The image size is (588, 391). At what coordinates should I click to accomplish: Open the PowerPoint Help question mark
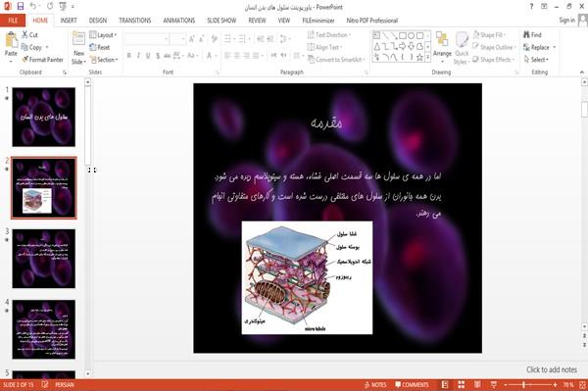pyautogui.click(x=531, y=7)
